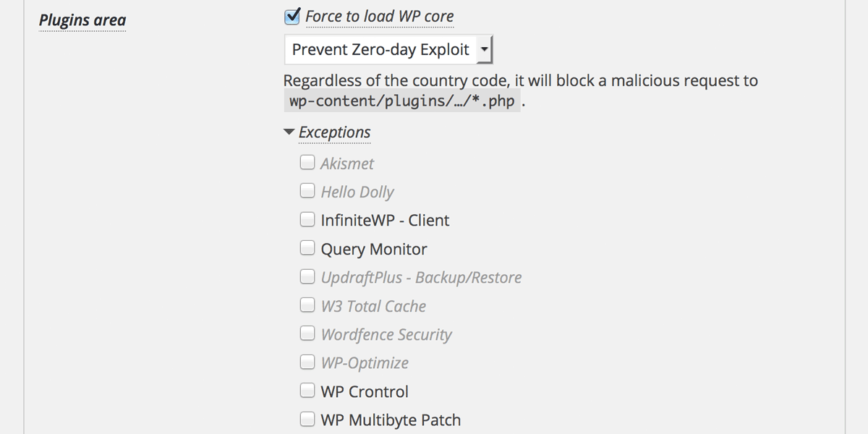This screenshot has height=434, width=868.
Task: Enable the InfiniteWP - Client exception checkbox
Action: (x=307, y=218)
